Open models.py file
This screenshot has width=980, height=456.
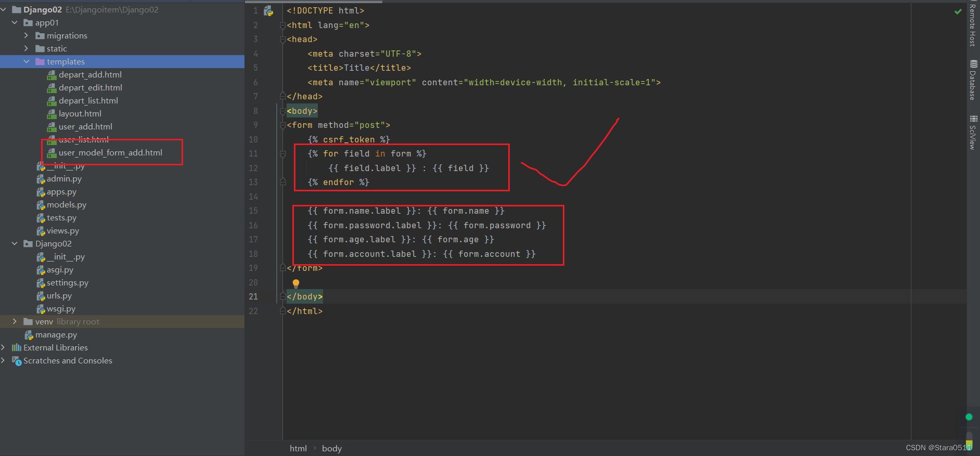(67, 204)
